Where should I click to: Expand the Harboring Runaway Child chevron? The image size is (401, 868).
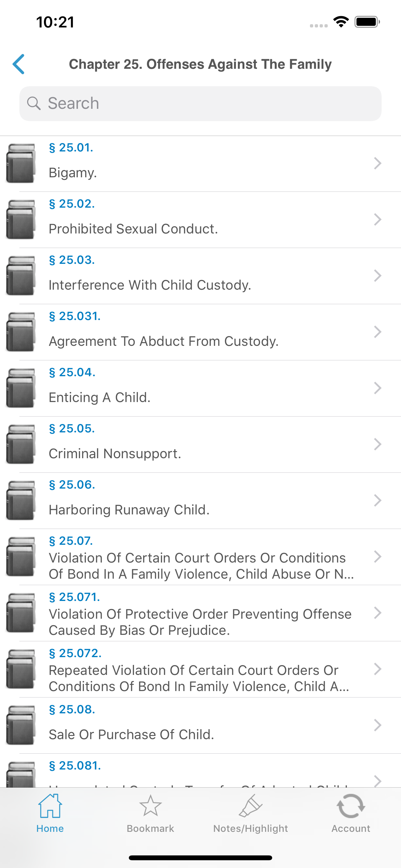pos(377,501)
